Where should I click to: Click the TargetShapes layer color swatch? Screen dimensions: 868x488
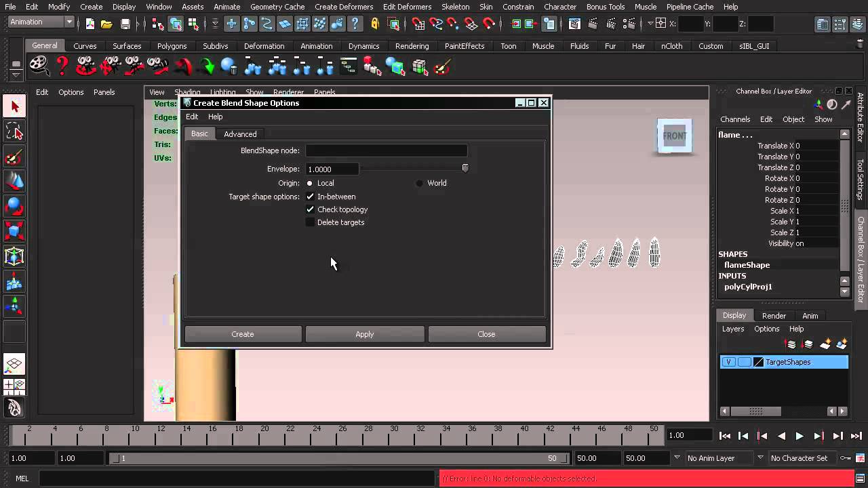pos(759,362)
